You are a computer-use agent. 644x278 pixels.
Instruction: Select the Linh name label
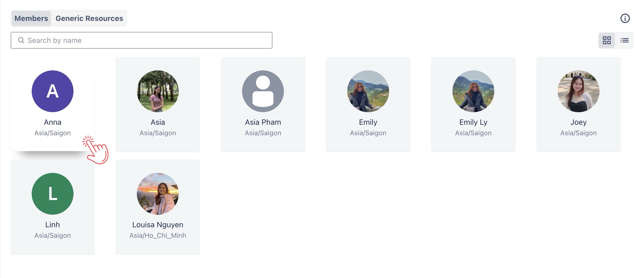tap(53, 225)
